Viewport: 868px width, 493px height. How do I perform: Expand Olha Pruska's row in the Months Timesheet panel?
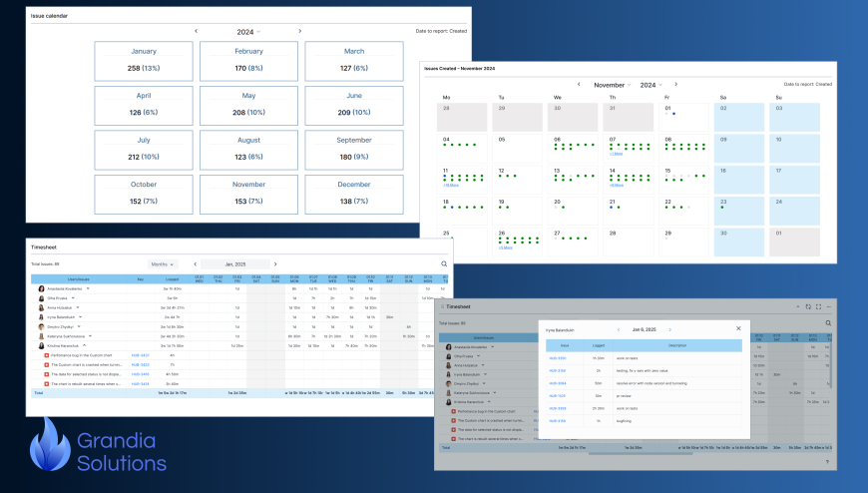73,298
